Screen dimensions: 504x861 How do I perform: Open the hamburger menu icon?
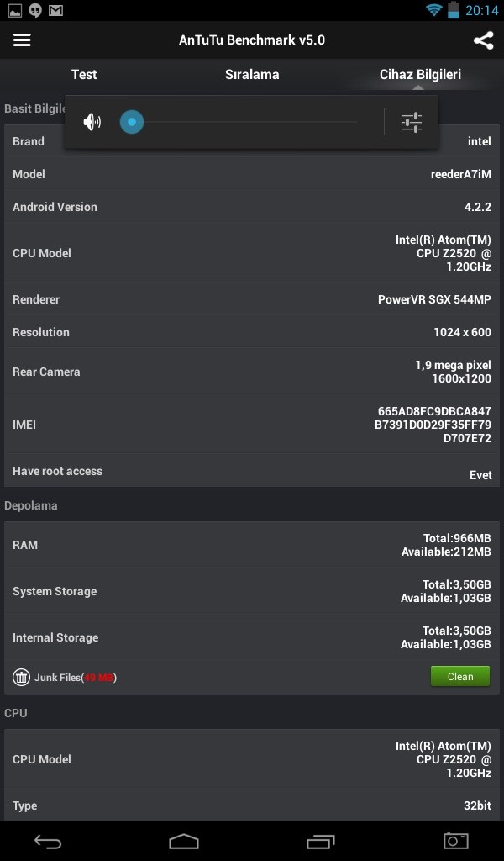click(x=22, y=40)
